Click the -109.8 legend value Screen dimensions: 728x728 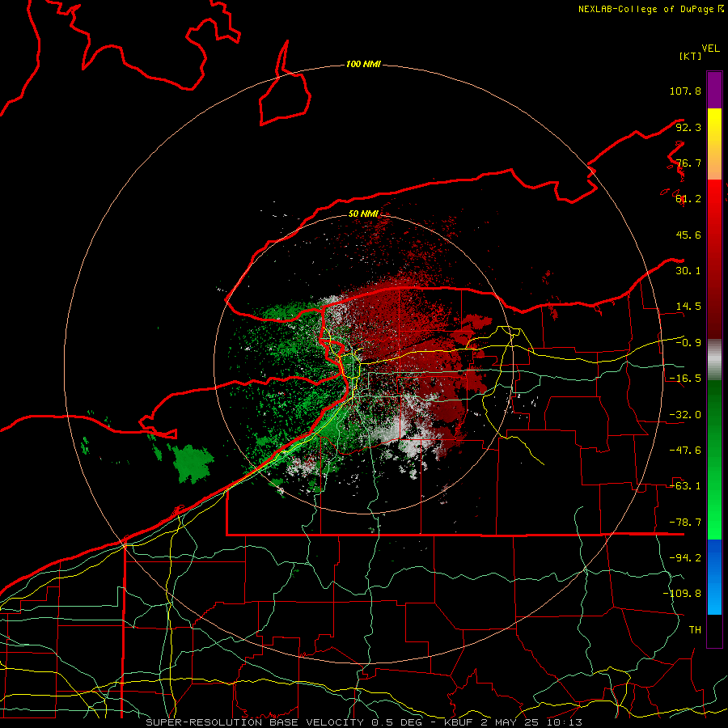(x=682, y=594)
